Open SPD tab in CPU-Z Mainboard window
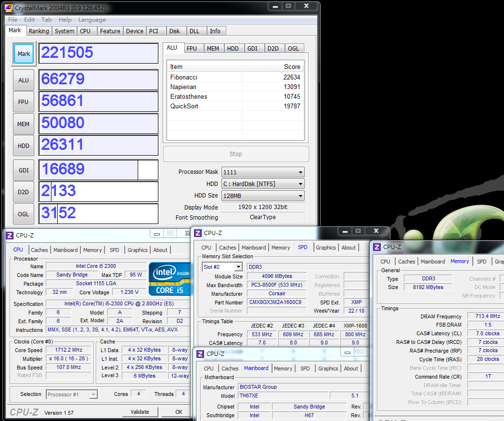Image resolution: width=504 pixels, height=421 pixels. coord(305,368)
